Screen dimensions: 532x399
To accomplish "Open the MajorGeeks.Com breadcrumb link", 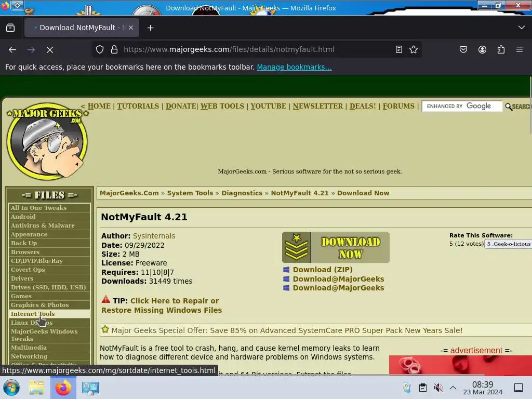I will (x=129, y=193).
